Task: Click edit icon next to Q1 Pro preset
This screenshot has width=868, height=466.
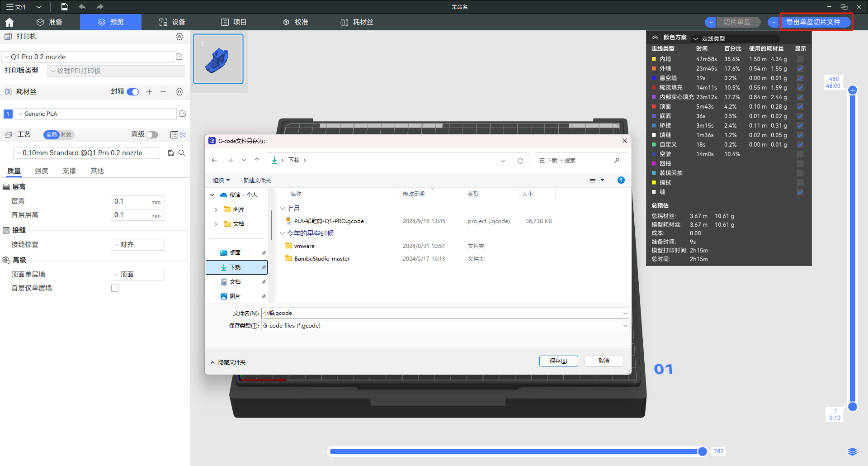Action: click(x=179, y=57)
